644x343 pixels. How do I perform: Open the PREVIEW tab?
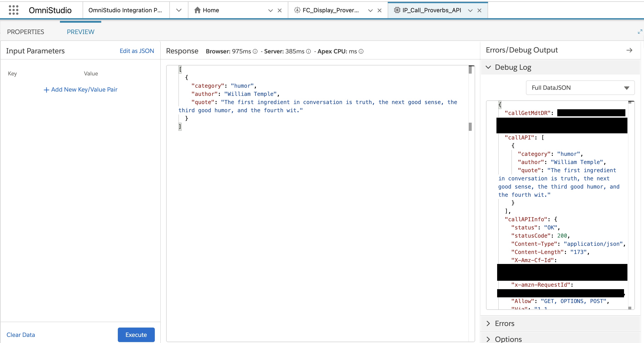tap(81, 32)
